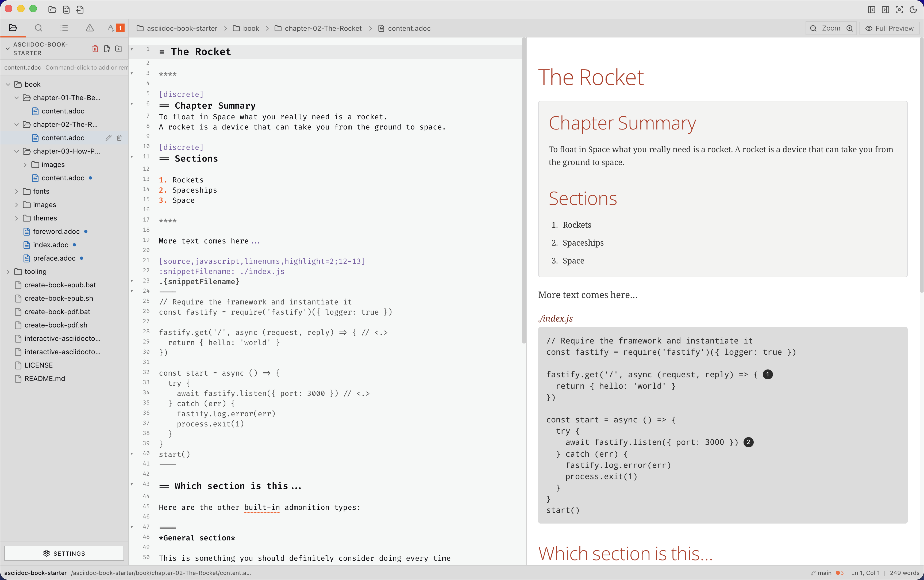Click callout 1 in preview code
The image size is (924, 580).
point(768,374)
